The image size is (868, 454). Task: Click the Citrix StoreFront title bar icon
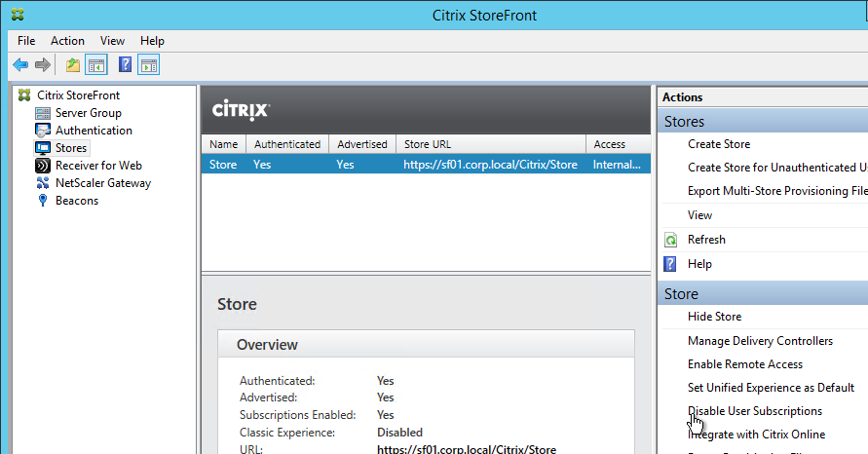pos(18,15)
